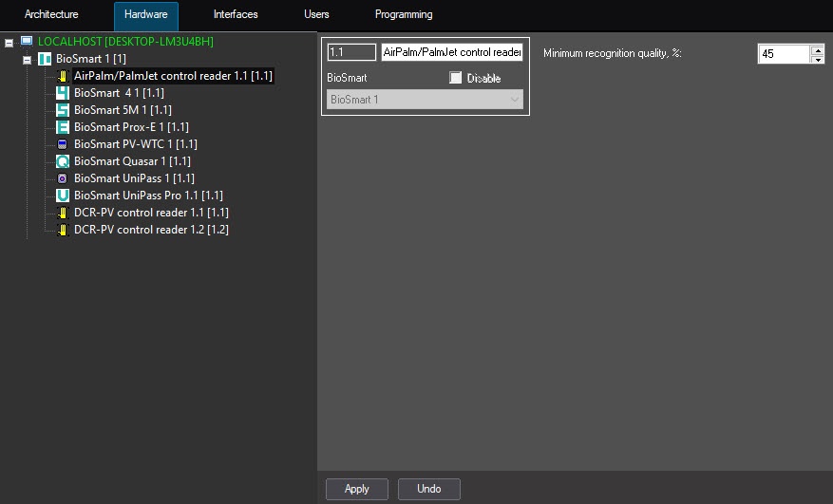833x504 pixels.
Task: Click the BioSmart UniPass 1 icon
Action: tap(62, 177)
